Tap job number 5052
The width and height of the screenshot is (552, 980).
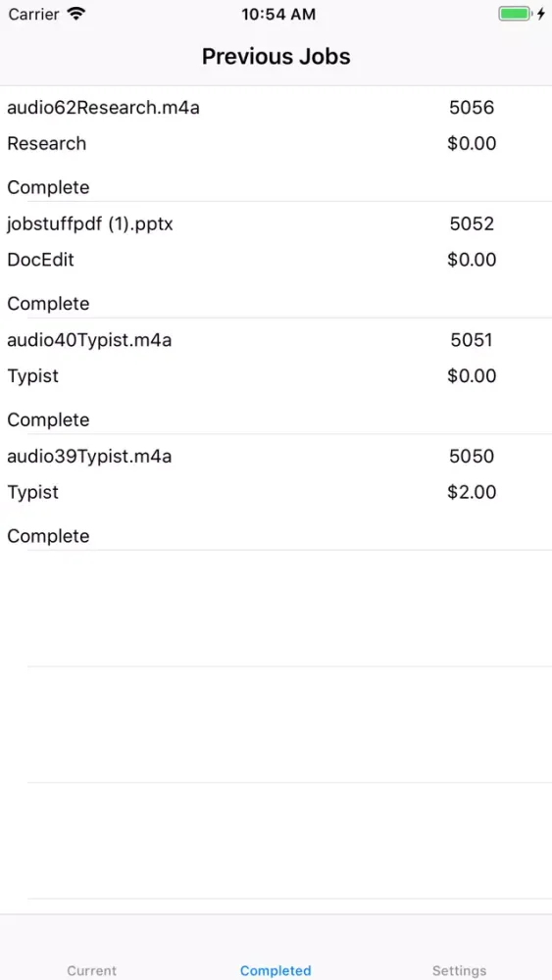(x=472, y=224)
